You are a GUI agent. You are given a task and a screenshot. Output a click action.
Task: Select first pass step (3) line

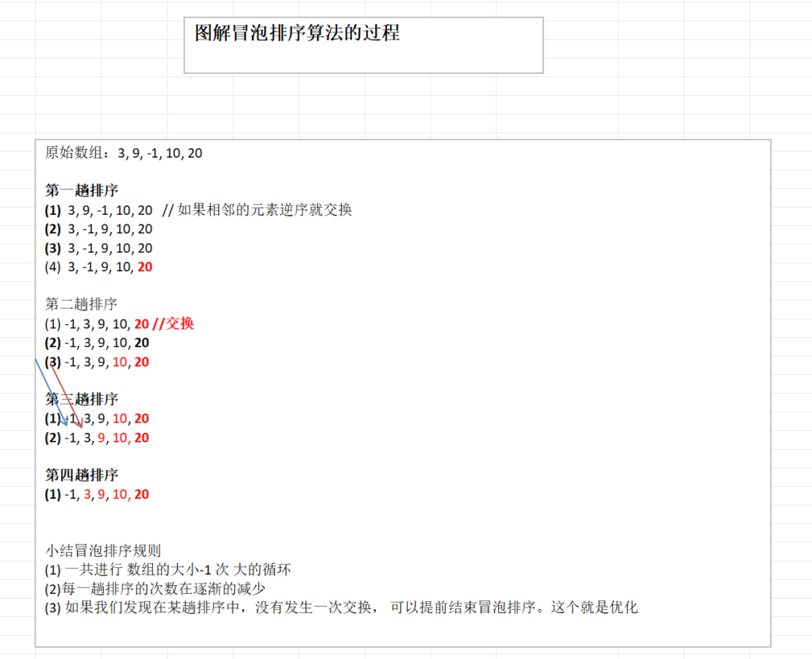[98, 248]
